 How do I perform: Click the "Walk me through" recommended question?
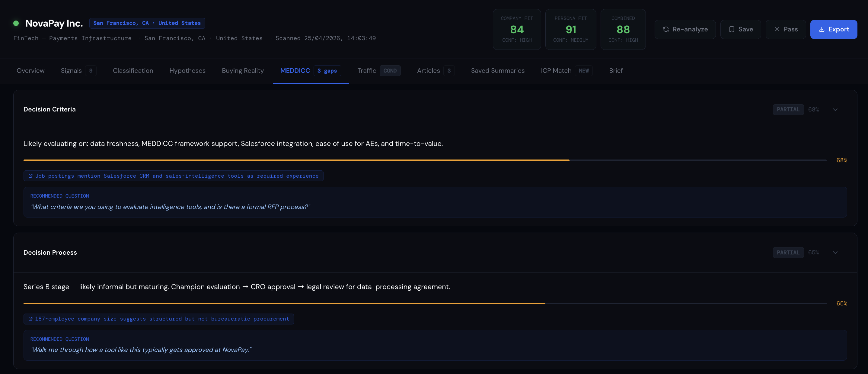click(x=141, y=350)
